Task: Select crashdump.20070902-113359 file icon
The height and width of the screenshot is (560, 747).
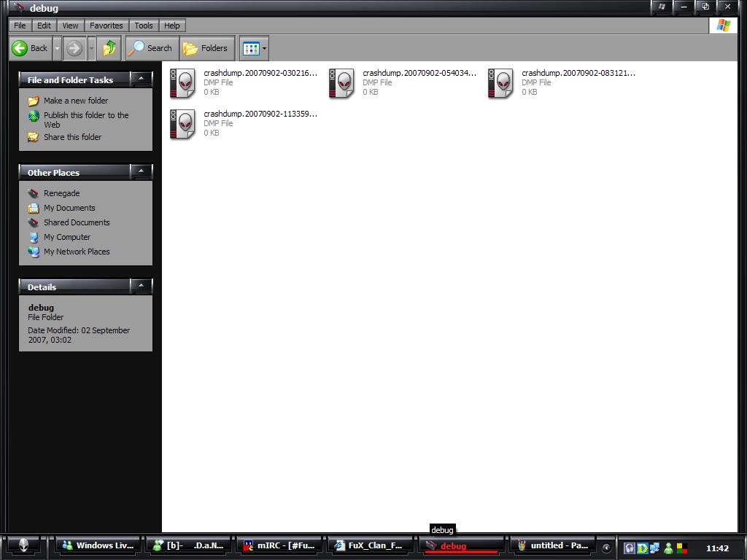Action: click(x=182, y=124)
